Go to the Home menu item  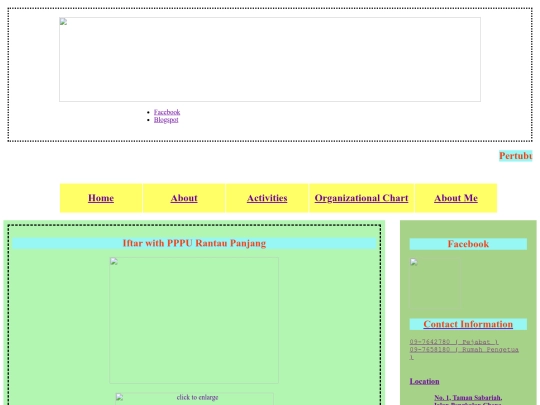pos(101,198)
